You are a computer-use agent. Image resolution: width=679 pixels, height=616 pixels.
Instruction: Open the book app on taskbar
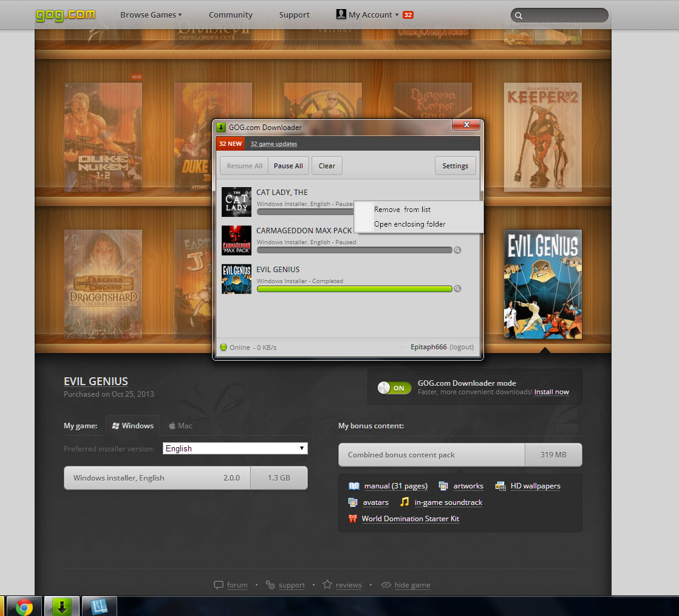coord(99,606)
